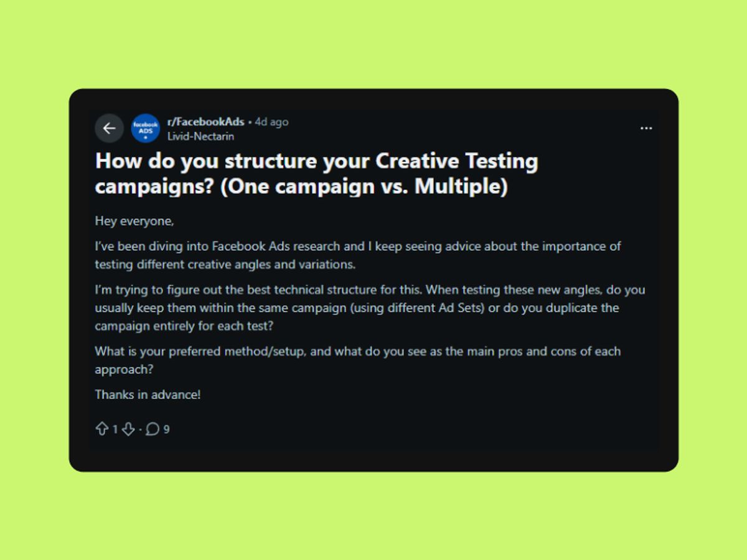Expand post actions via the ellipsis

(646, 128)
